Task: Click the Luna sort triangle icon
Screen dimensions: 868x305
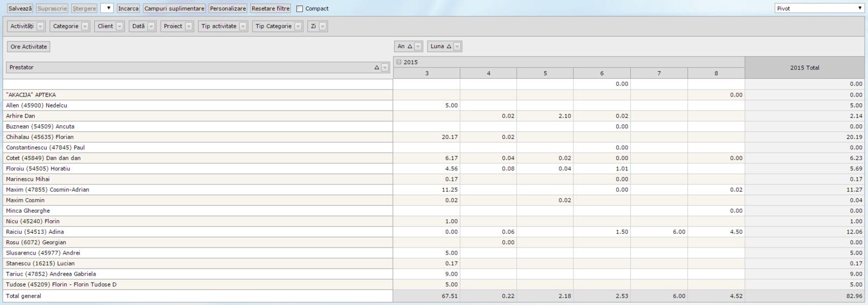Action: [449, 47]
